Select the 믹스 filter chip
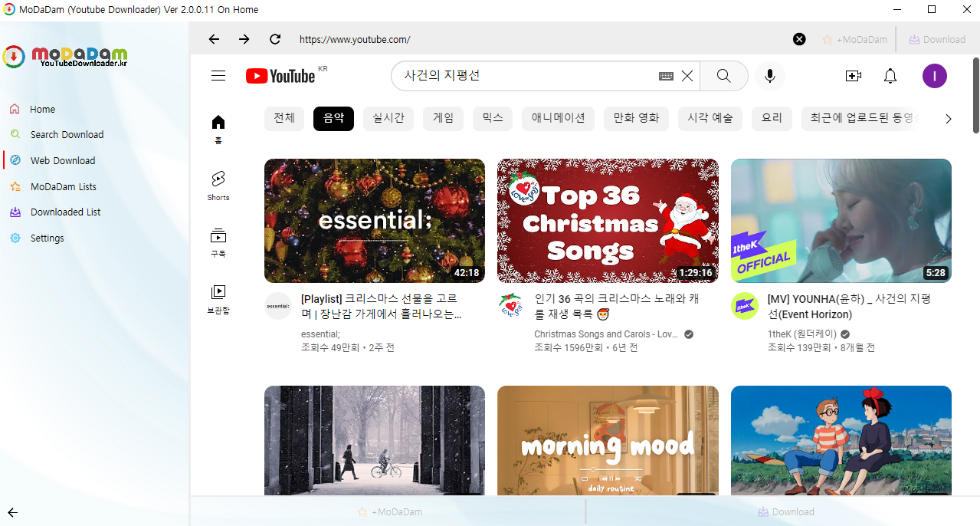 (x=493, y=119)
